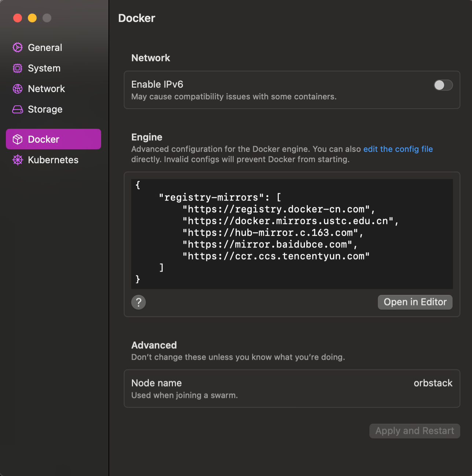Click the Open in Editor button
The image size is (472, 476).
coord(415,302)
